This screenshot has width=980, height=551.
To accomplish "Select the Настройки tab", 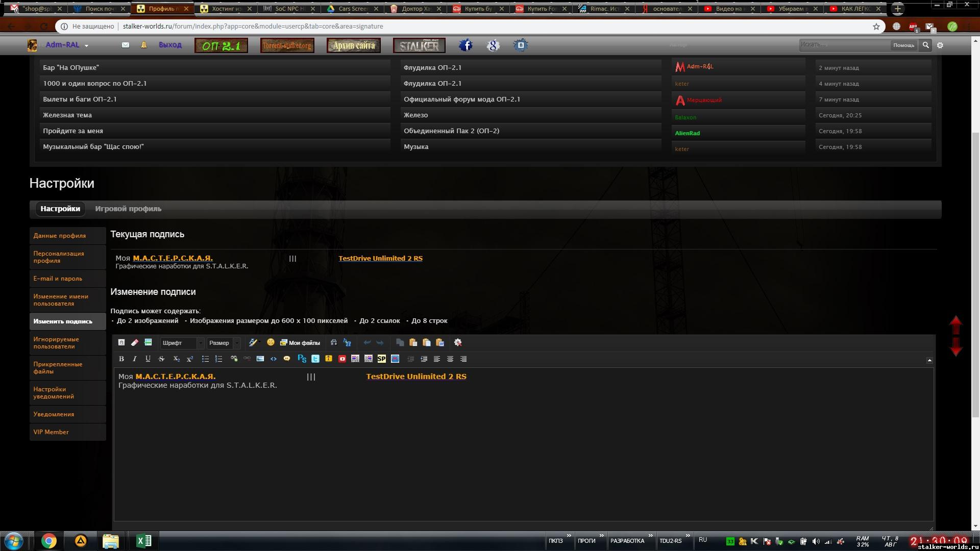I will (60, 209).
